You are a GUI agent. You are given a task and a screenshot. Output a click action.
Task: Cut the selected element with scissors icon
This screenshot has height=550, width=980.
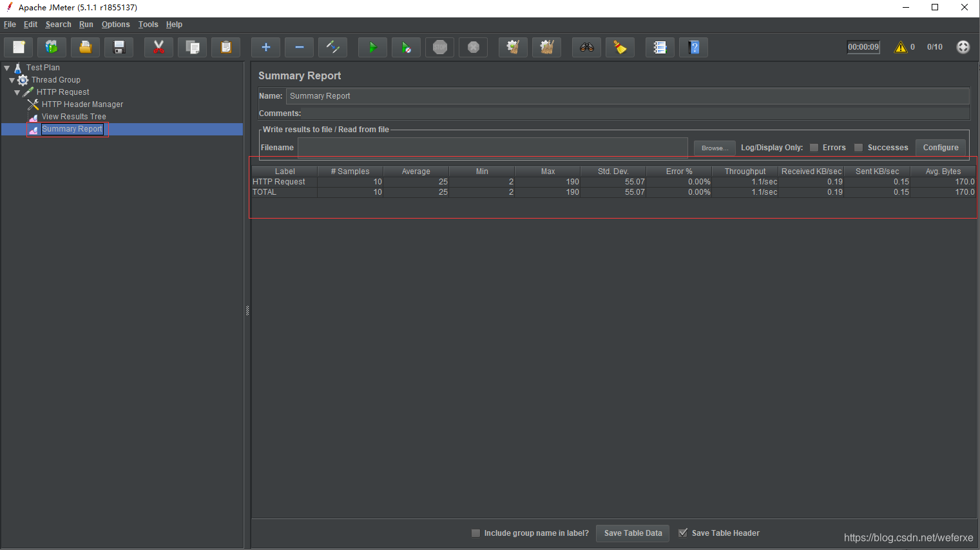159,47
